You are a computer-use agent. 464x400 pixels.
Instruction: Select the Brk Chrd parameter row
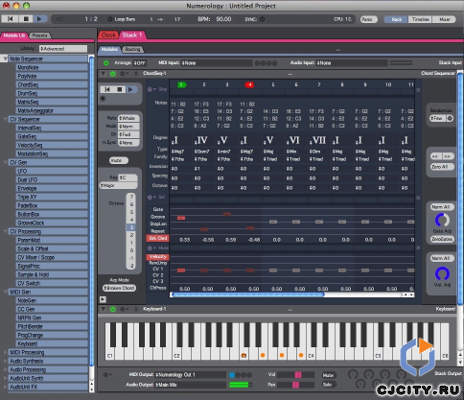[x=157, y=238]
